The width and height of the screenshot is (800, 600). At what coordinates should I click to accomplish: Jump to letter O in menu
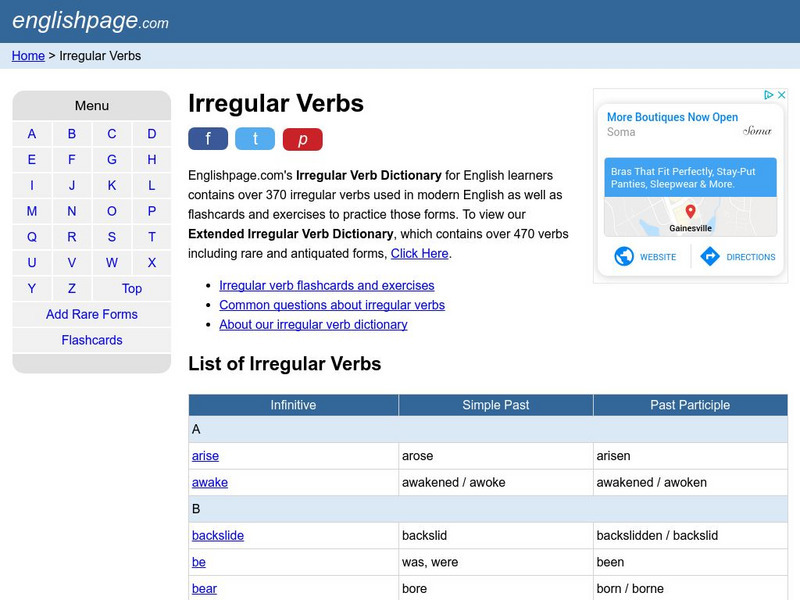click(112, 211)
